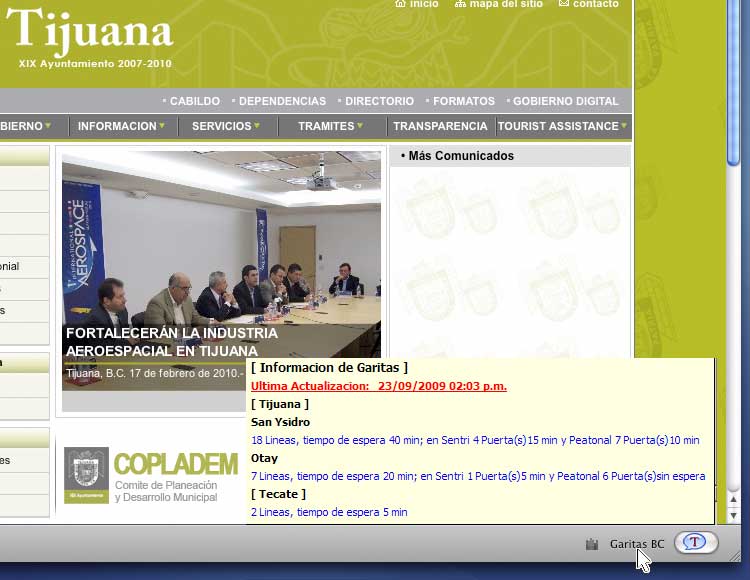Open the mapa del sitio link
The image size is (750, 580).
pos(499,4)
